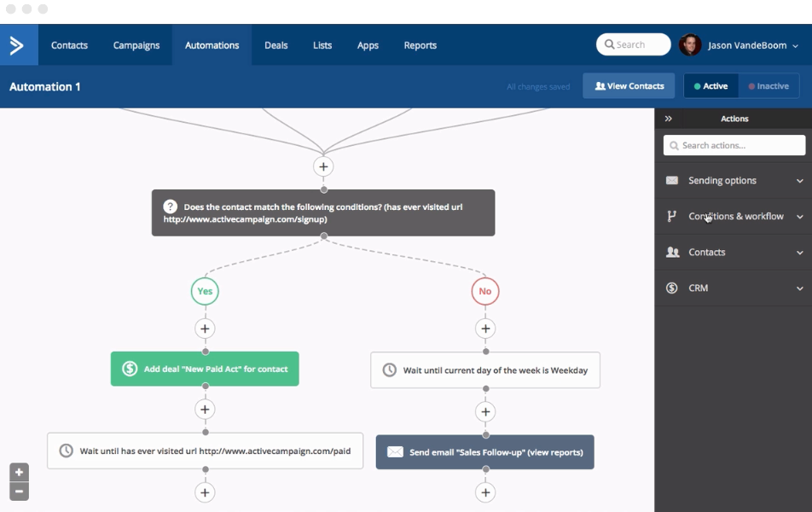Viewport: 812px width, 512px height.
Task: Open the Jason VandeBoom account dropdown arrow
Action: click(796, 46)
